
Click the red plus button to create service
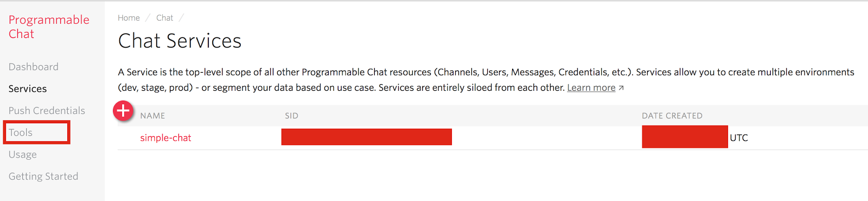point(123,111)
